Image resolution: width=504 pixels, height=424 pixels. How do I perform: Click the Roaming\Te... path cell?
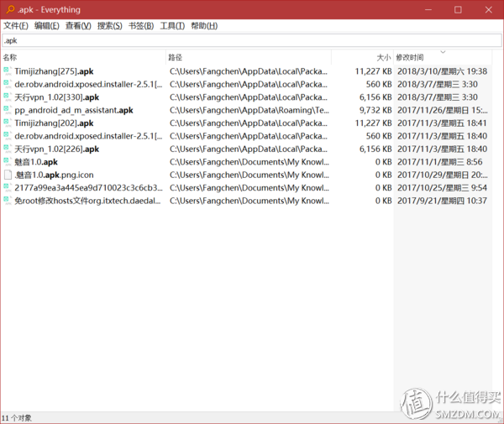(x=249, y=110)
